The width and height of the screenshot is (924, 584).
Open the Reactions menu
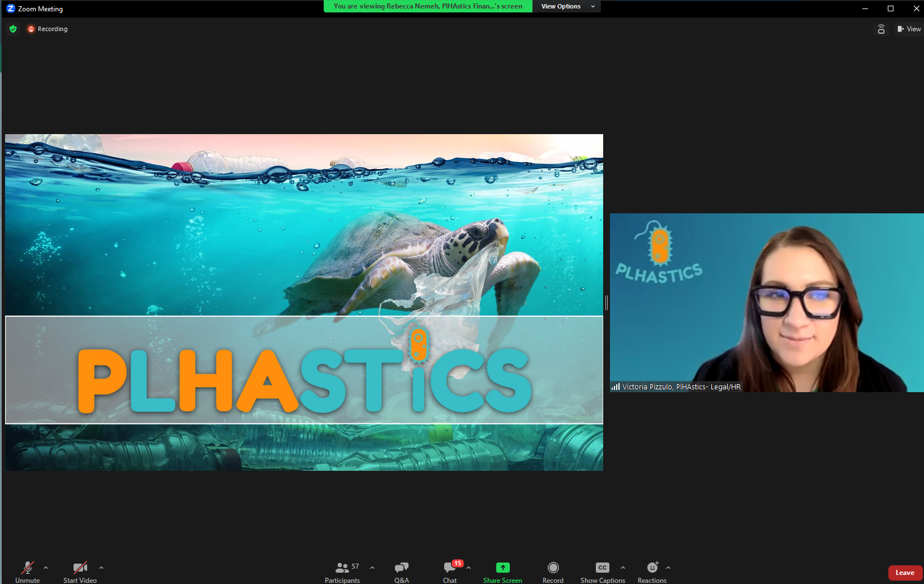[x=652, y=572]
